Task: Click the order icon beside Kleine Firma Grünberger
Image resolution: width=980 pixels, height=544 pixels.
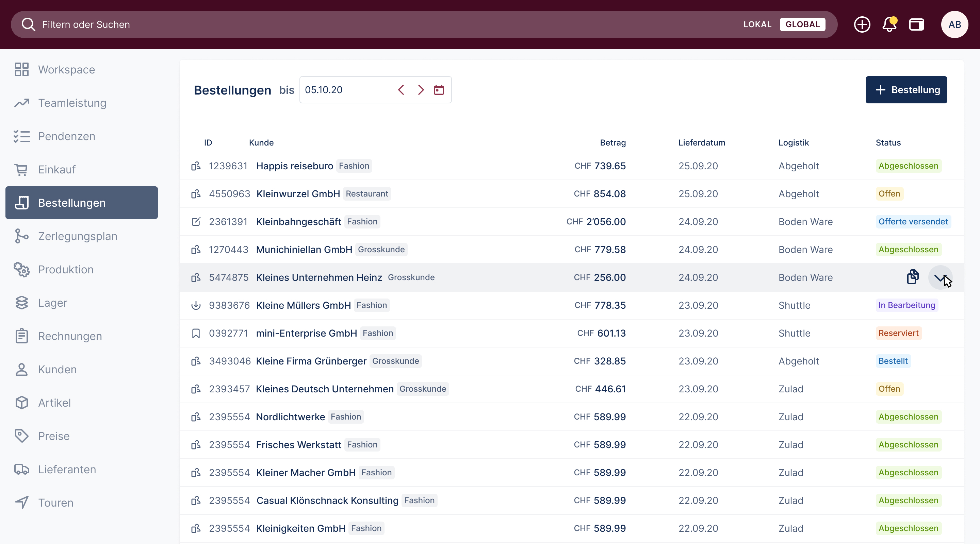Action: pos(196,361)
